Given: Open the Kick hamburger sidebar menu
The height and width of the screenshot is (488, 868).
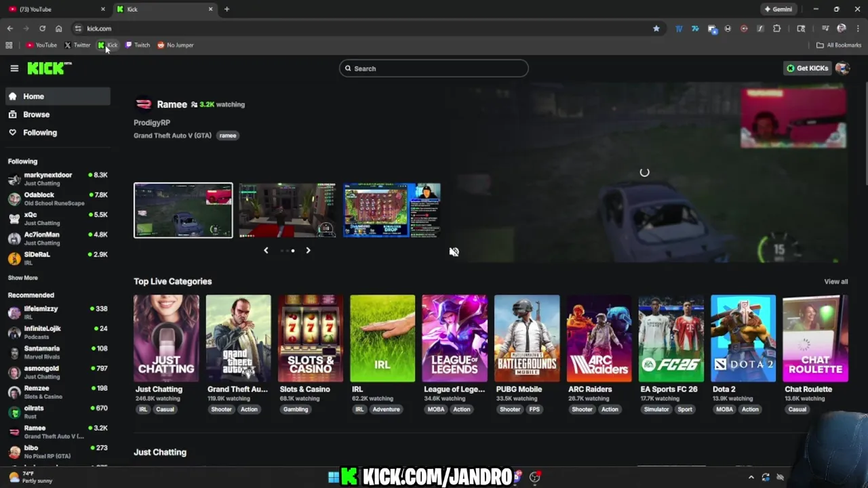Looking at the screenshot, I should click(x=14, y=68).
